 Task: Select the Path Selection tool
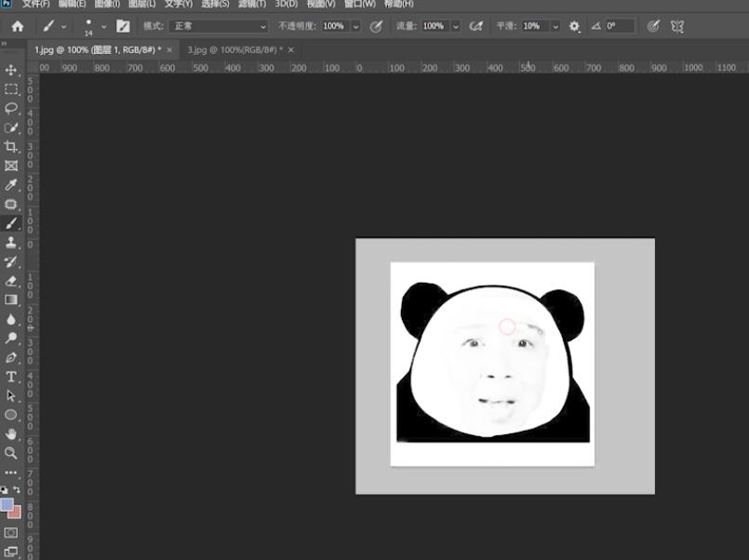pyautogui.click(x=11, y=395)
